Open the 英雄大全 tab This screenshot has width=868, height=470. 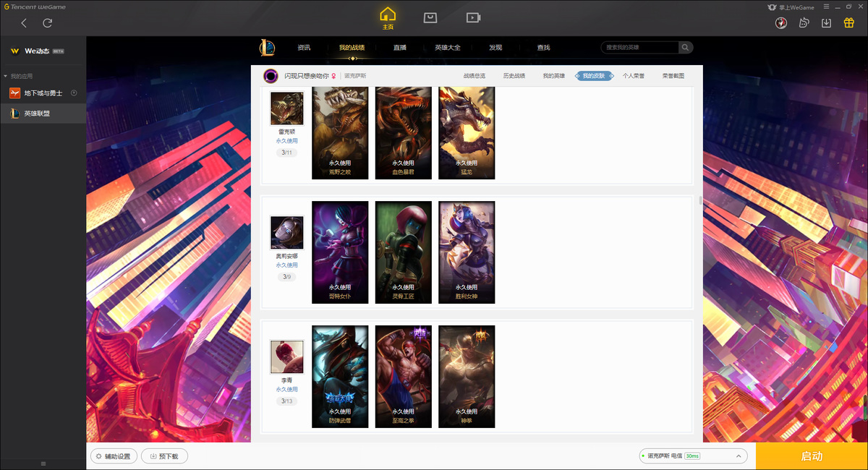click(x=448, y=48)
